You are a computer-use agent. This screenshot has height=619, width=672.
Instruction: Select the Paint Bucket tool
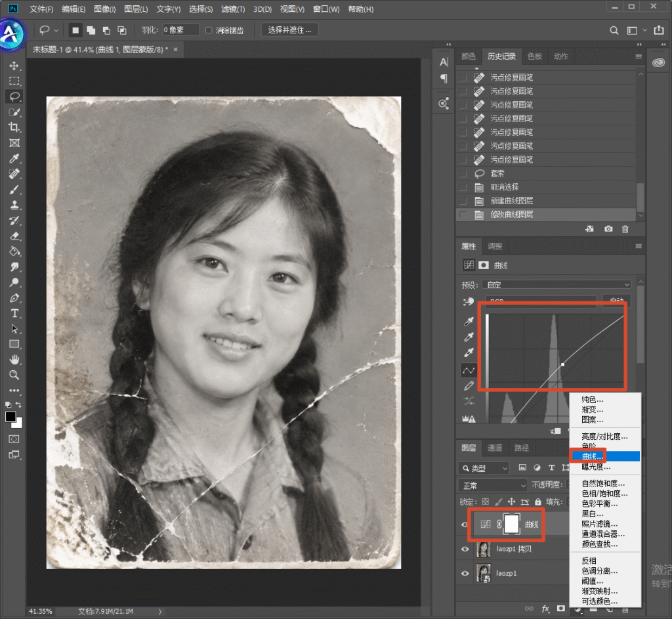14,251
